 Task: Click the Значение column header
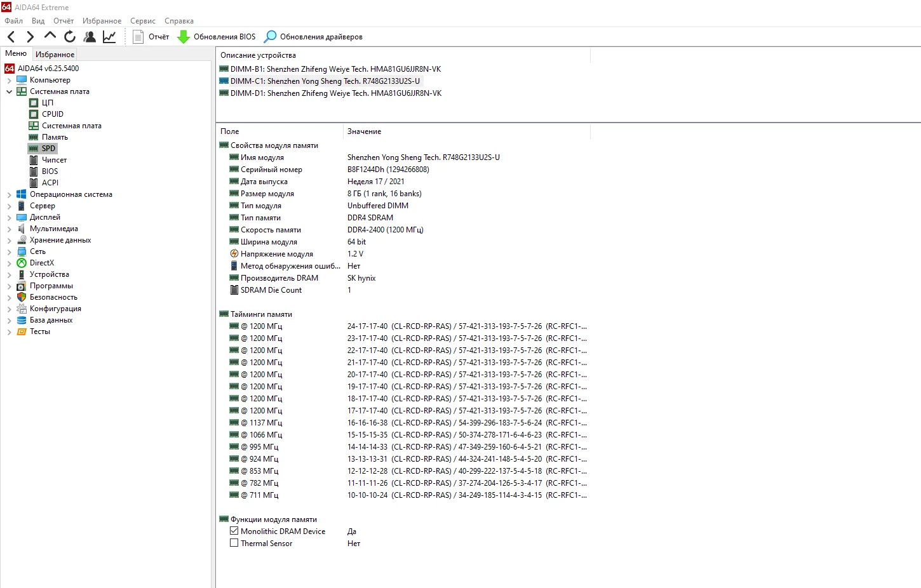point(467,131)
